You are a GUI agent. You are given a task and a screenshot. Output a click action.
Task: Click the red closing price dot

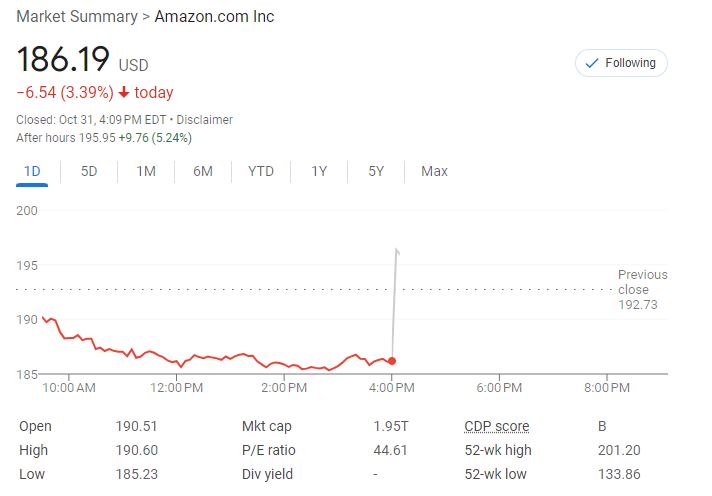[x=392, y=361]
